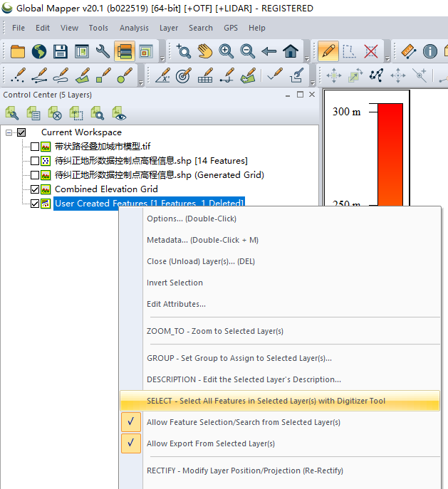Select create grid feature tool
The height and width of the screenshot is (489, 448).
[205, 75]
